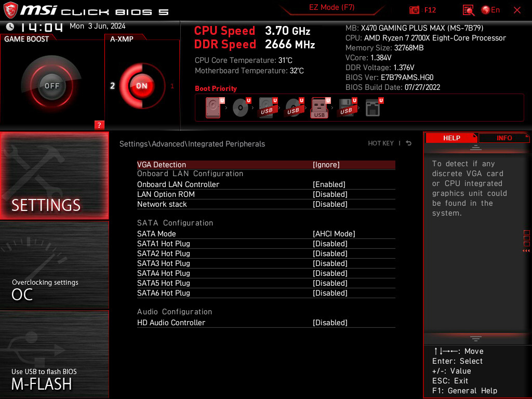Click the clock icon beside the time
This screenshot has height=399, width=532.
pyautogui.click(x=10, y=27)
